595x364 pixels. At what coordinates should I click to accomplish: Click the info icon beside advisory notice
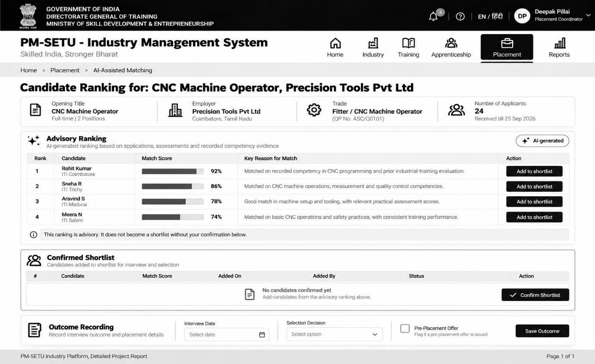(33, 235)
